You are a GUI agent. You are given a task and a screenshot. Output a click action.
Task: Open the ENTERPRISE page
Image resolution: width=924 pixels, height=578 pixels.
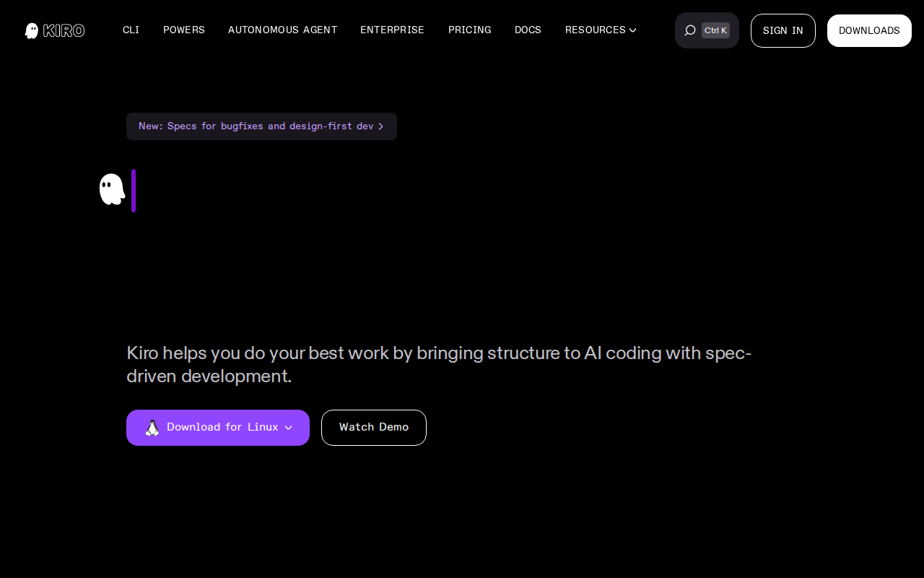392,30
